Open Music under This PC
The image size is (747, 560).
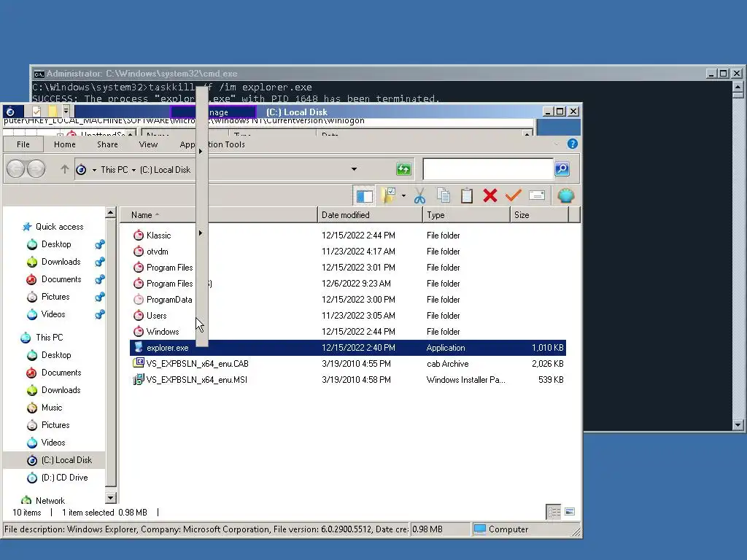coord(52,408)
